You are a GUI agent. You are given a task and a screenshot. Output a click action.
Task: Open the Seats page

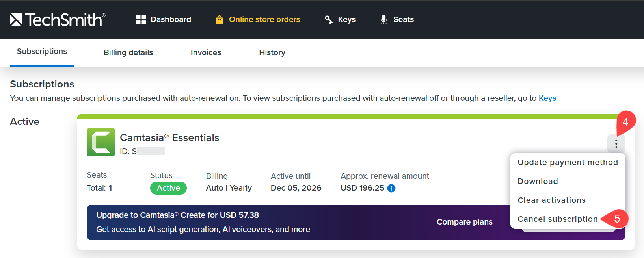[x=403, y=20]
